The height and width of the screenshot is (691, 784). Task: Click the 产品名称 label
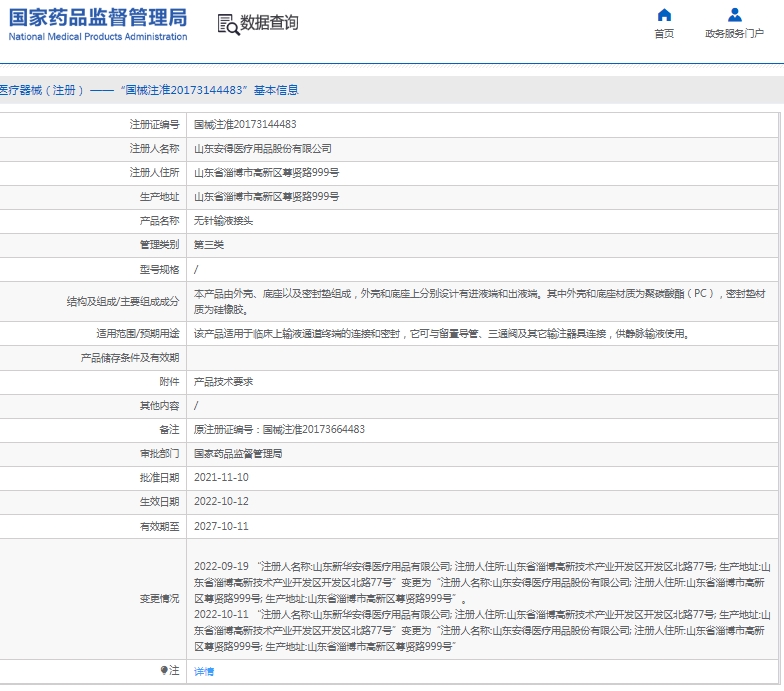click(x=160, y=220)
